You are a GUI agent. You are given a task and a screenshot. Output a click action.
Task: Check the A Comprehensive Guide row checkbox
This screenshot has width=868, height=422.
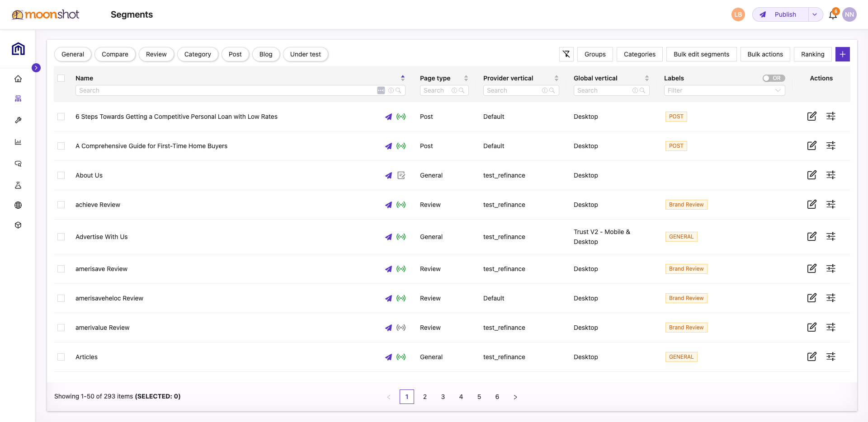61,146
